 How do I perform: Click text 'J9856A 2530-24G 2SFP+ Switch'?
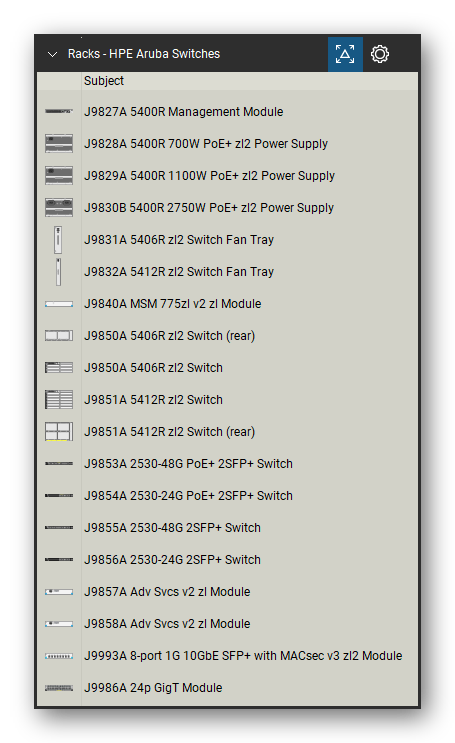pyautogui.click(x=172, y=560)
